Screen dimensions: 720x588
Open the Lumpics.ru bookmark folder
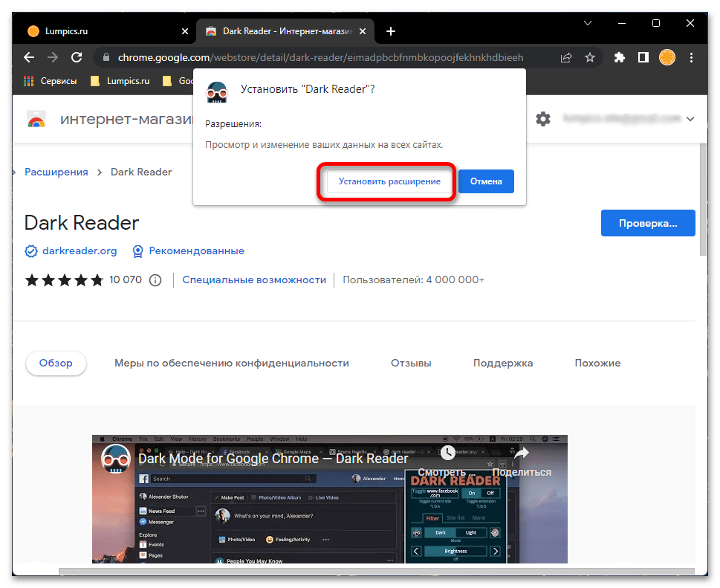tap(120, 81)
